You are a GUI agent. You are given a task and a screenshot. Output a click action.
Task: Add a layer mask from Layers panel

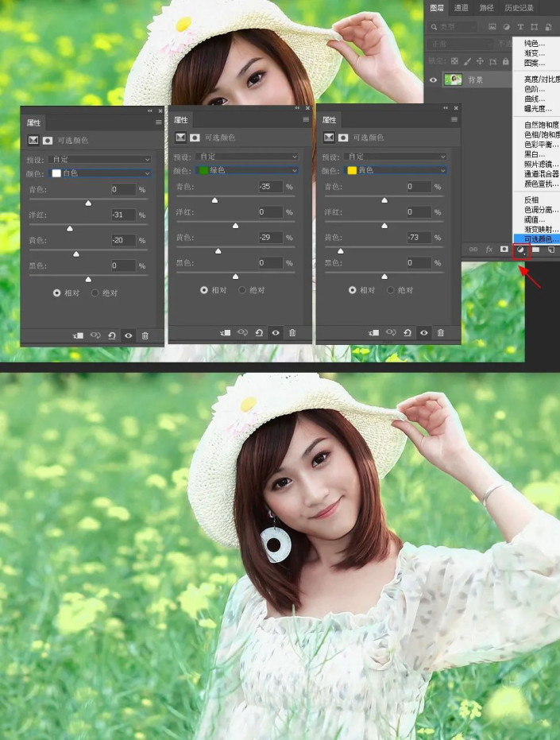coord(504,249)
